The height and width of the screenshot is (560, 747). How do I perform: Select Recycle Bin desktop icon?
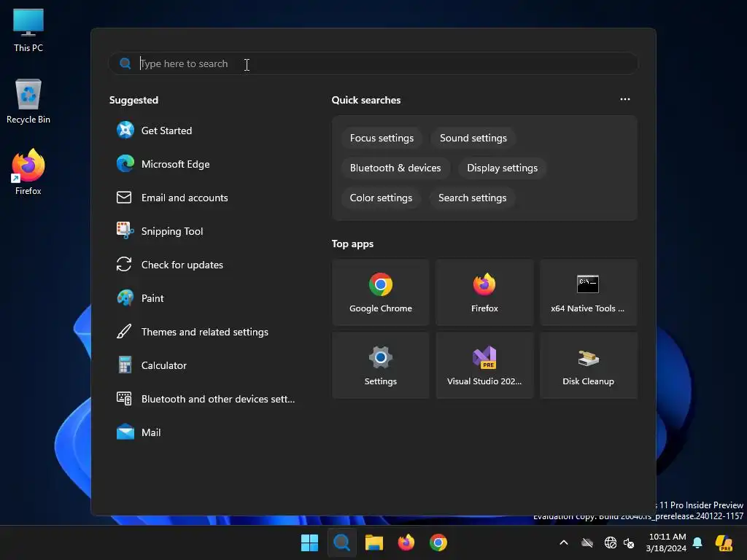[28, 101]
